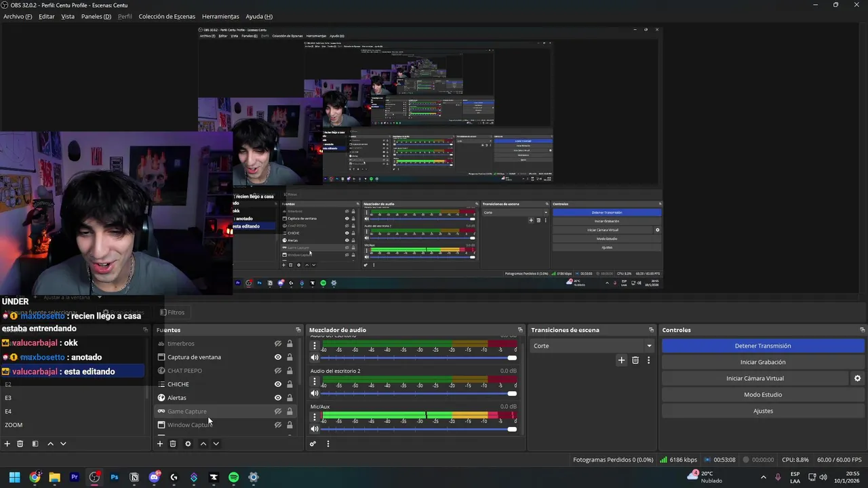Open source properties gear in Fuentes toolbar
Screen dimensions: 868x488
click(188, 444)
